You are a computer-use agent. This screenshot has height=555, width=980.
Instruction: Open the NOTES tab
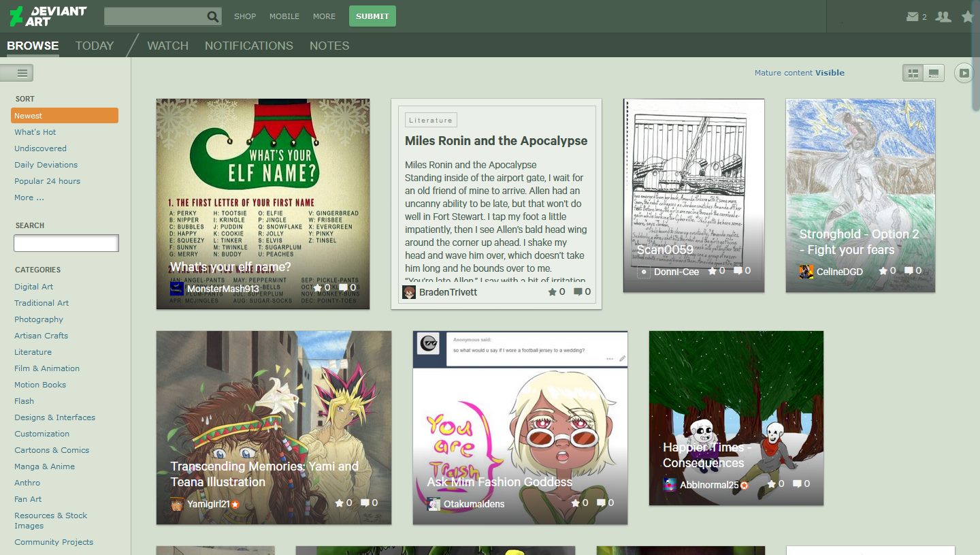click(x=329, y=46)
